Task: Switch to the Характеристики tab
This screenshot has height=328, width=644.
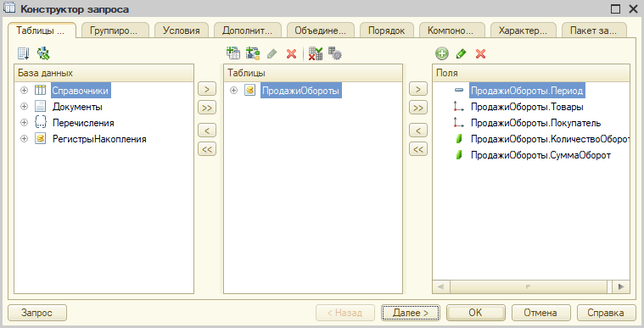Action: (523, 31)
